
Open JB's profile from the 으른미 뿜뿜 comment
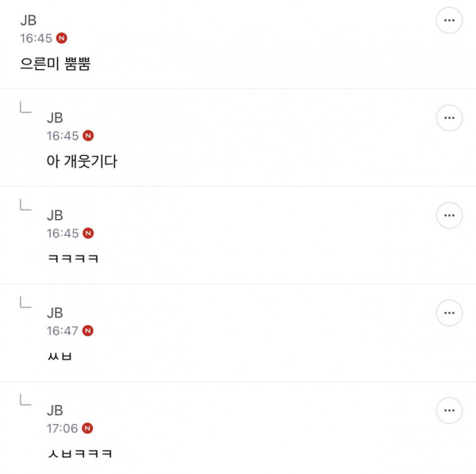28,21
